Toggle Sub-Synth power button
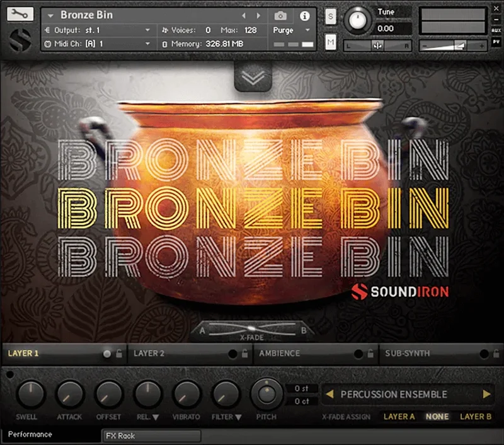 click(484, 354)
